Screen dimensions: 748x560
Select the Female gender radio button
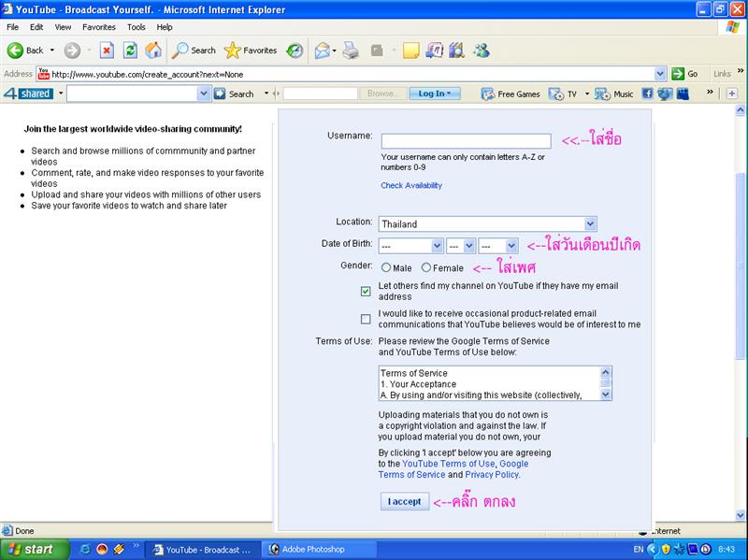coord(426,268)
